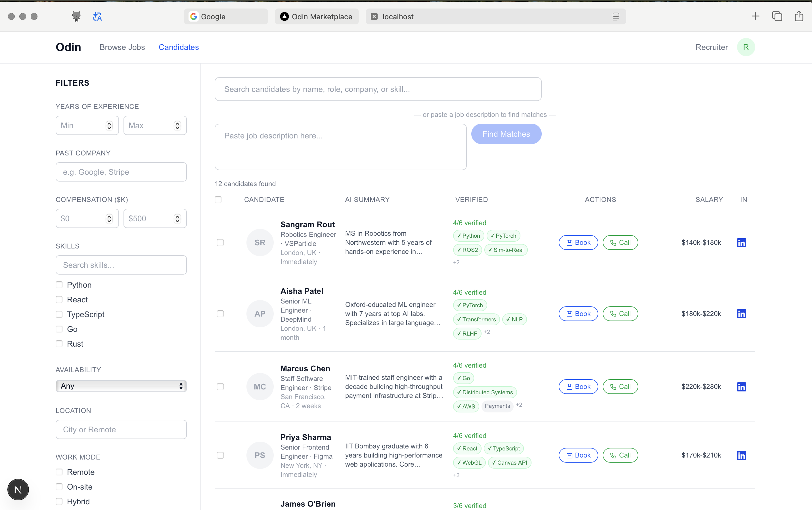Go to Browse Jobs in navigation
This screenshot has width=812, height=510.
pyautogui.click(x=122, y=47)
